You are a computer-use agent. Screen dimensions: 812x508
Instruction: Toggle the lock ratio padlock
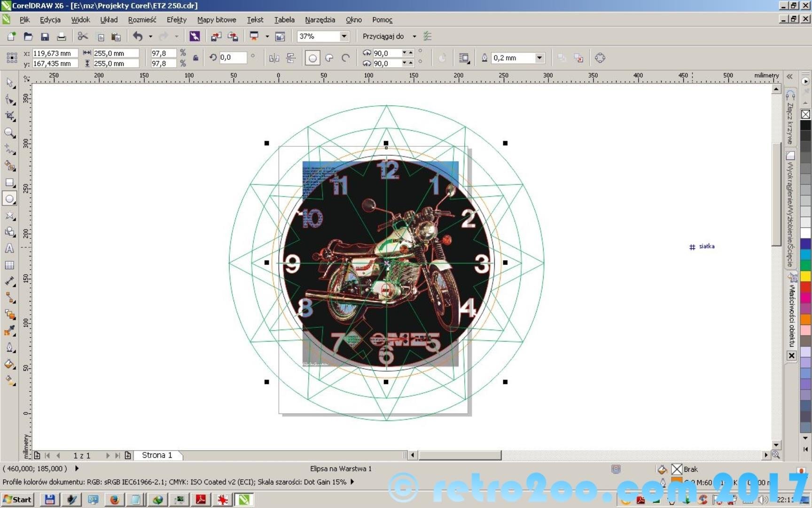(x=195, y=58)
